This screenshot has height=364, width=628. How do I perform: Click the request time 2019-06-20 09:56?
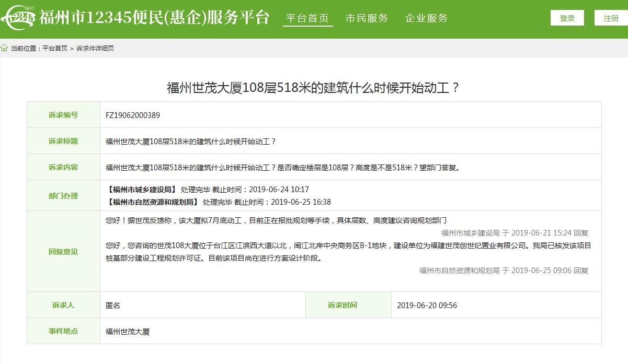point(427,306)
